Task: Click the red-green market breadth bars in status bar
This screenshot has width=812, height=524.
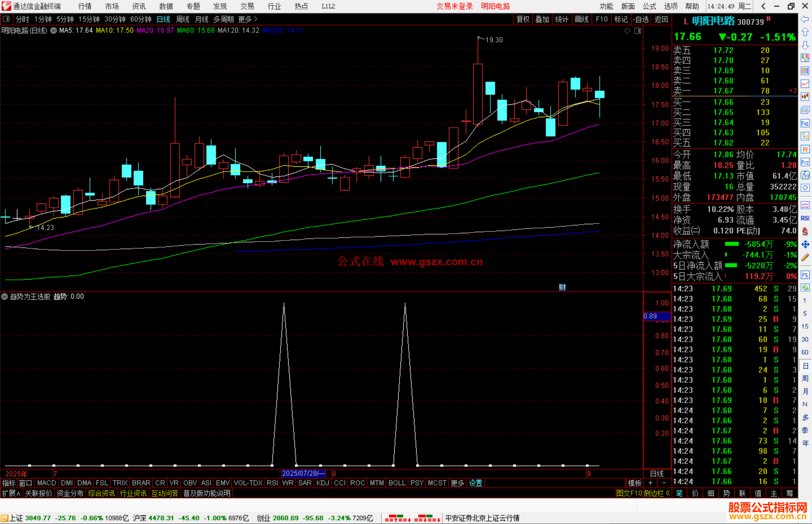Action: [412, 518]
